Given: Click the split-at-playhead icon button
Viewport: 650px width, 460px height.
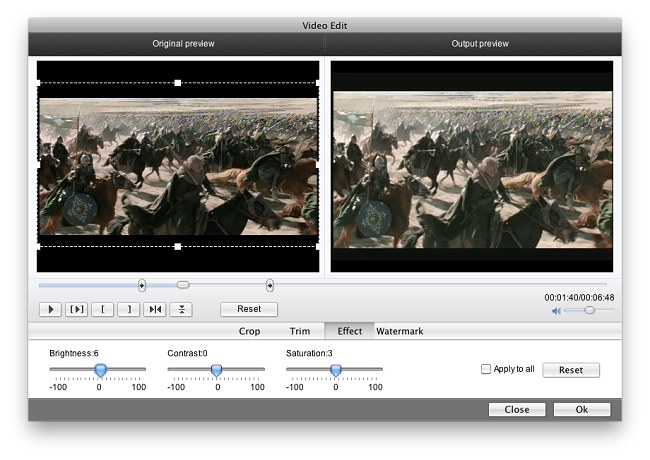Looking at the screenshot, I should (155, 309).
